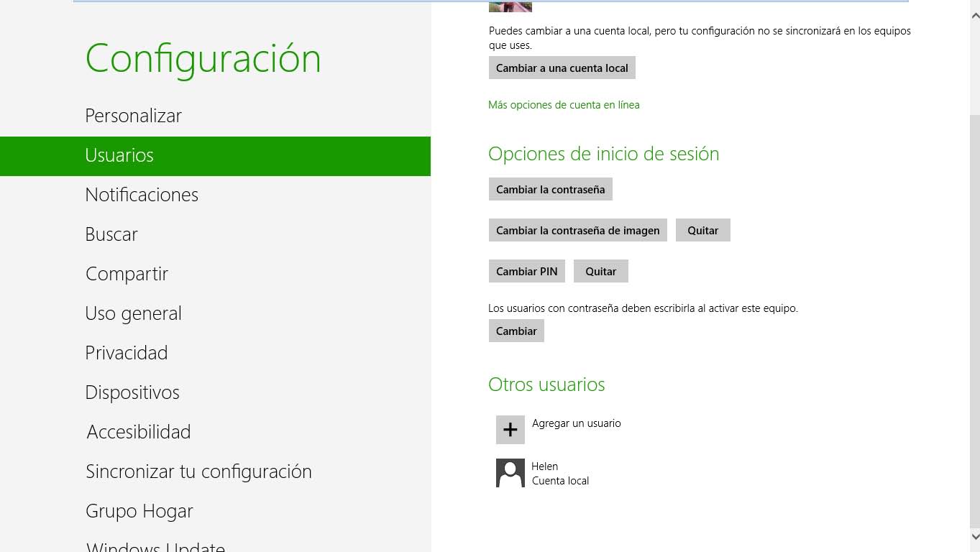Screen dimensions: 980x552
Task: Click the plus icon to add a user
Action: click(x=510, y=430)
